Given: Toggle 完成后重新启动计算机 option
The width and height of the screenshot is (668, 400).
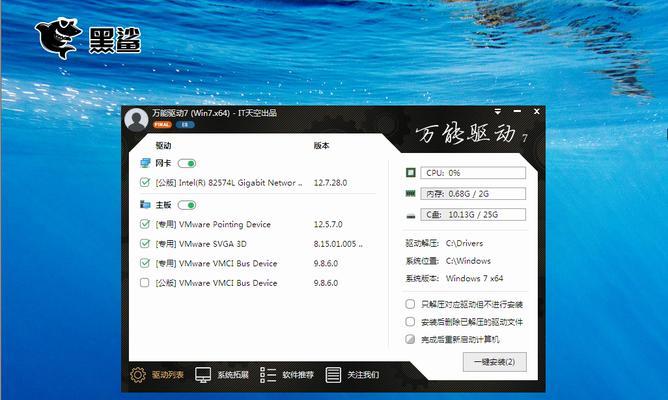Looking at the screenshot, I should point(410,339).
